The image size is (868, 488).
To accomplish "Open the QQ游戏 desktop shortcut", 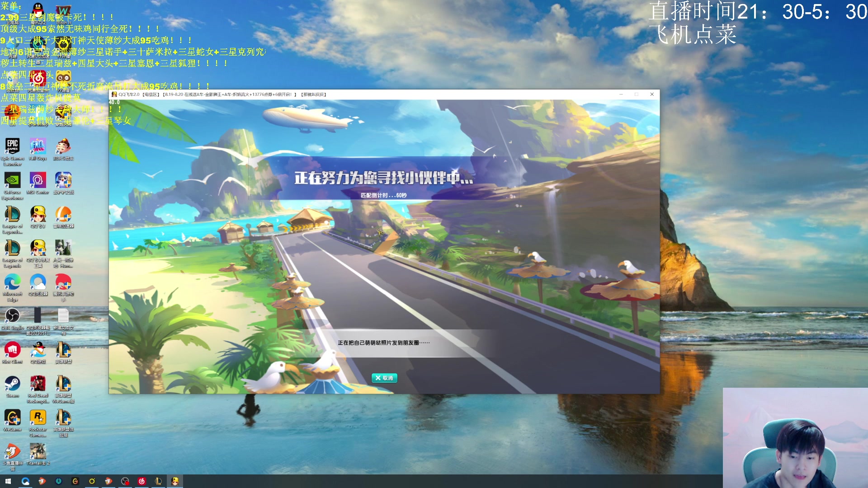I will click(x=38, y=352).
